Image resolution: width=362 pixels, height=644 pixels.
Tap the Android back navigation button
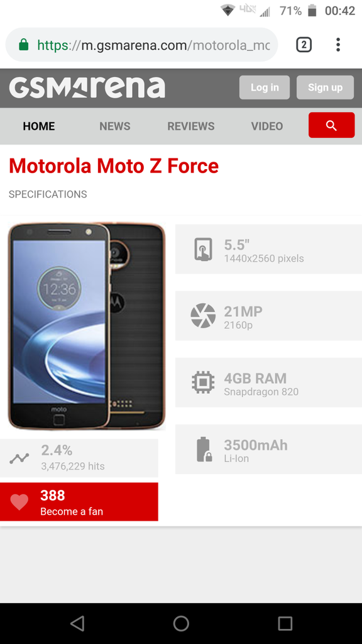pos(77,623)
